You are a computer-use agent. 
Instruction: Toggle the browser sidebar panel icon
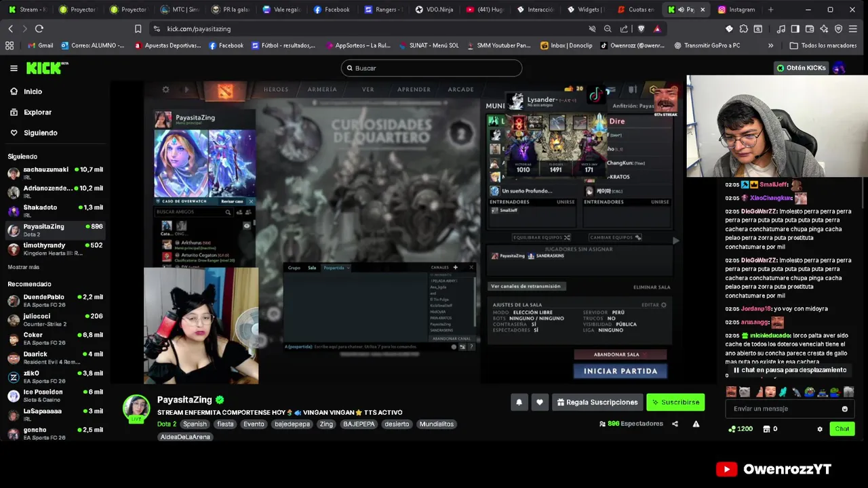pyautogui.click(x=795, y=28)
